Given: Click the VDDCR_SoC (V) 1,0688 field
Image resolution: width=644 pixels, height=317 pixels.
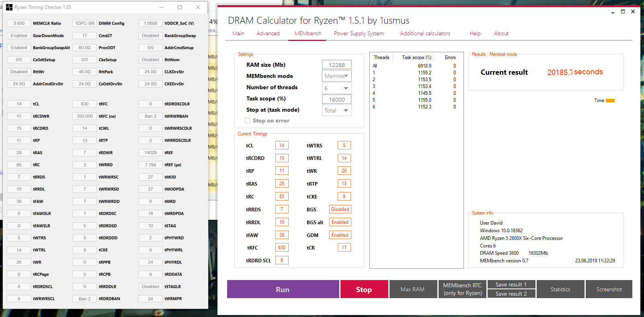Looking at the screenshot, I should coord(150,23).
